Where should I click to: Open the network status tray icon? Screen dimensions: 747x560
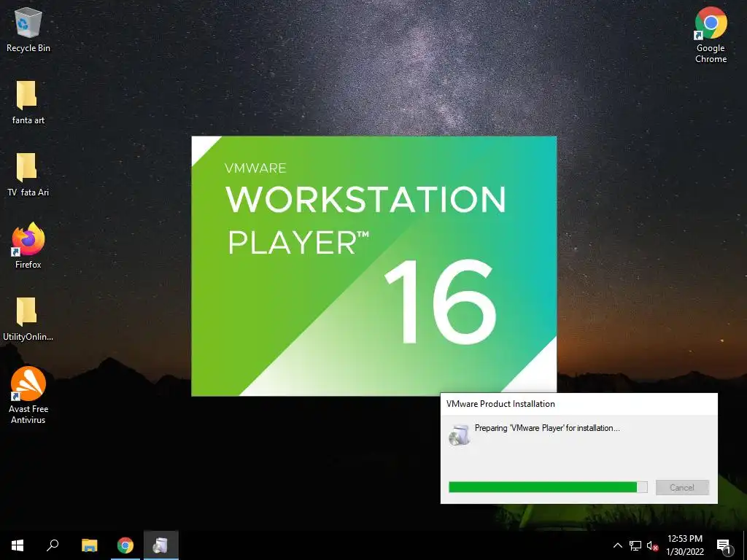(635, 545)
